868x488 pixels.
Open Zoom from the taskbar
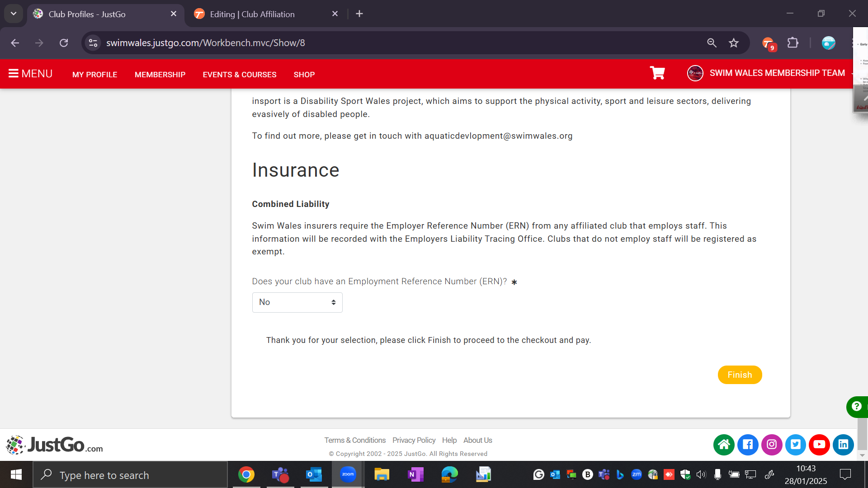point(348,474)
